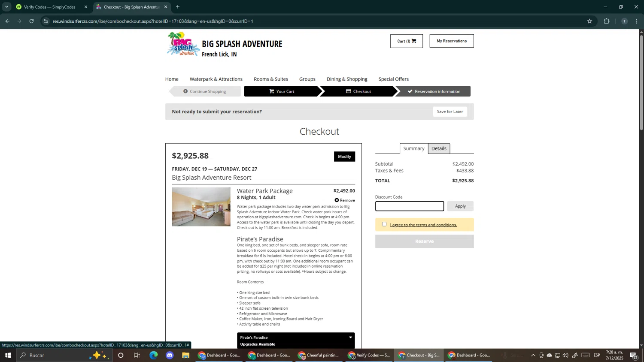
Task: Open Special Offers menu
Action: (x=394, y=79)
